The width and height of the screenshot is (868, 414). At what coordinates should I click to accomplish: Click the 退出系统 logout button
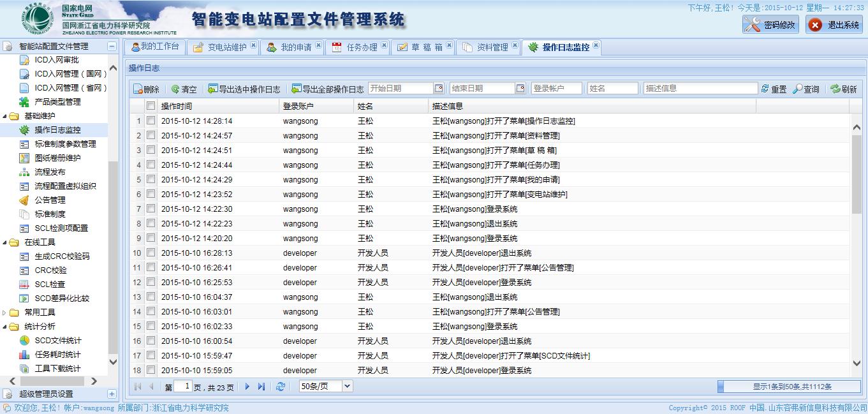click(834, 25)
